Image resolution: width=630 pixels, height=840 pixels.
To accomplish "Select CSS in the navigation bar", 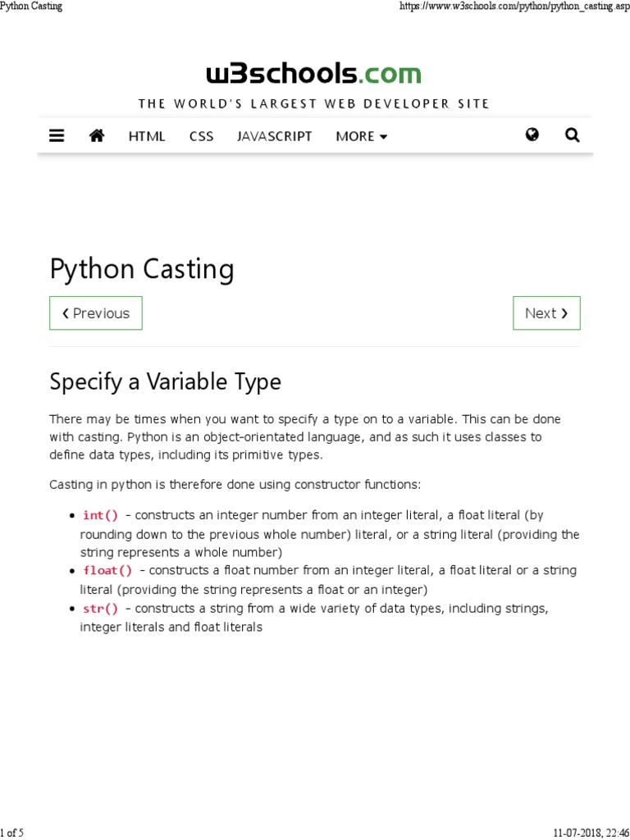I will pos(201,136).
